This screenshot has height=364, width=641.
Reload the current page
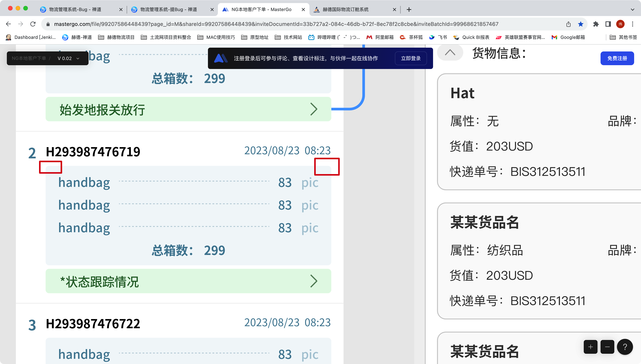point(33,24)
